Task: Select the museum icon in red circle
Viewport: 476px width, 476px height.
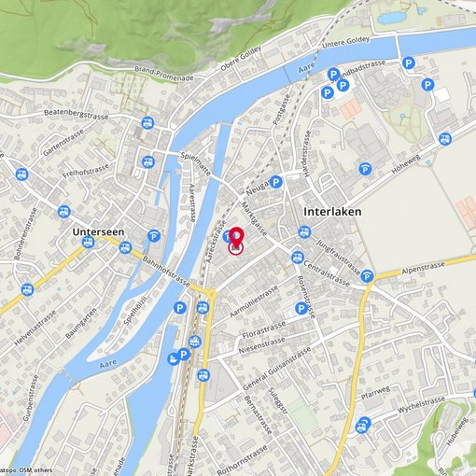Action: [x=236, y=248]
